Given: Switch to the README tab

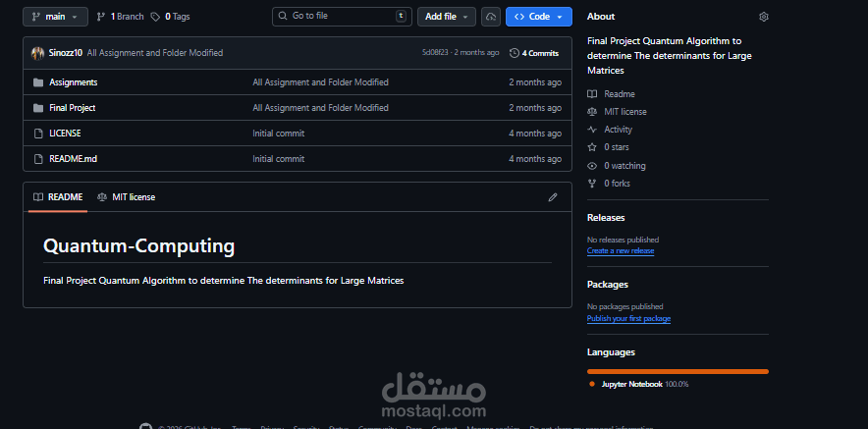Looking at the screenshot, I should tap(58, 197).
